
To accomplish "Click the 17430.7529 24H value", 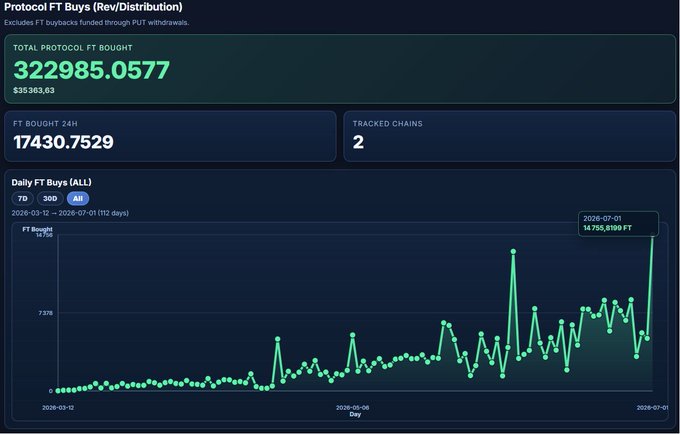I will point(63,142).
